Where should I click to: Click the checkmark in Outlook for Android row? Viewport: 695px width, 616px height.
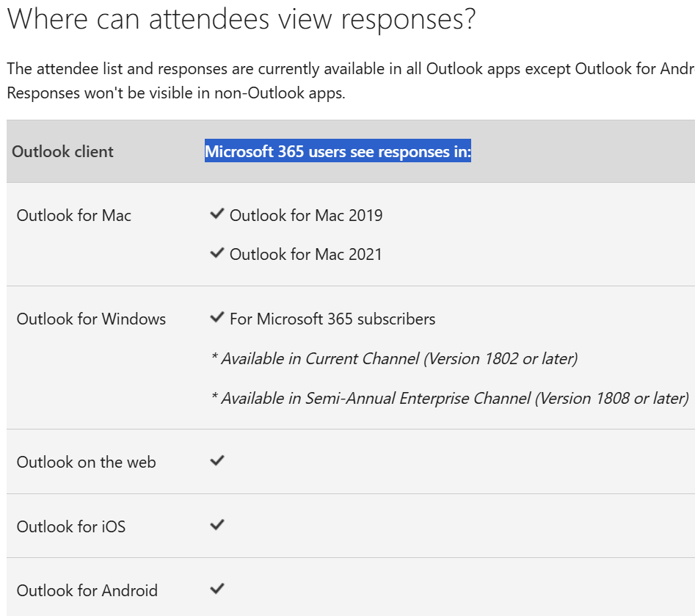tap(217, 589)
